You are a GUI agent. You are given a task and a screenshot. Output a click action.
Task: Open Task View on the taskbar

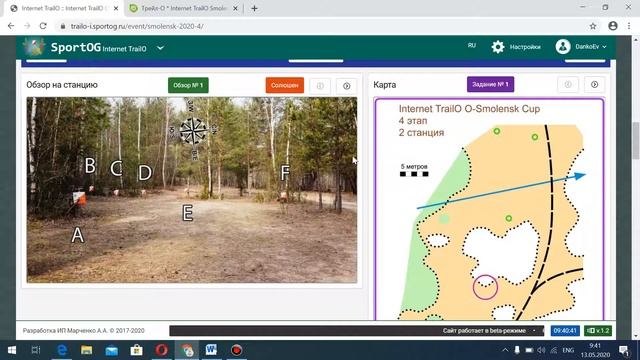pos(36,350)
